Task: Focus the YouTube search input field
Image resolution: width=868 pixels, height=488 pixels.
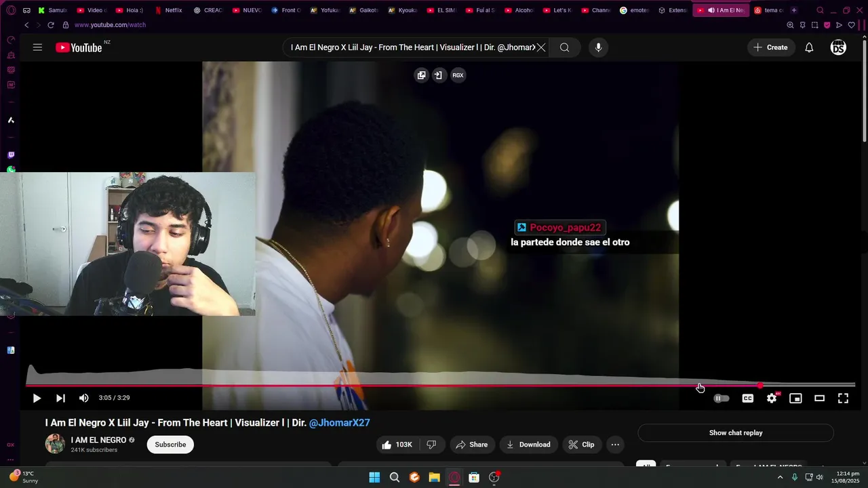Action: (412, 47)
